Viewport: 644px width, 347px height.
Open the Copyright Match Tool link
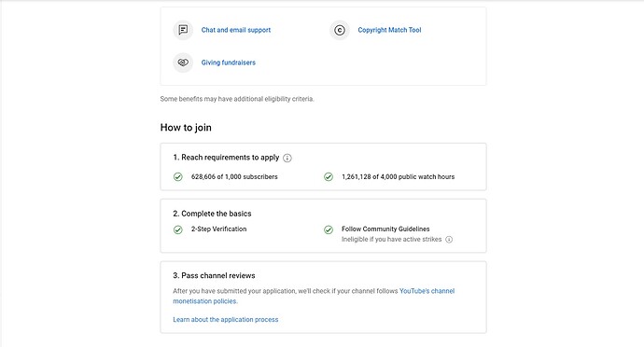(x=389, y=30)
